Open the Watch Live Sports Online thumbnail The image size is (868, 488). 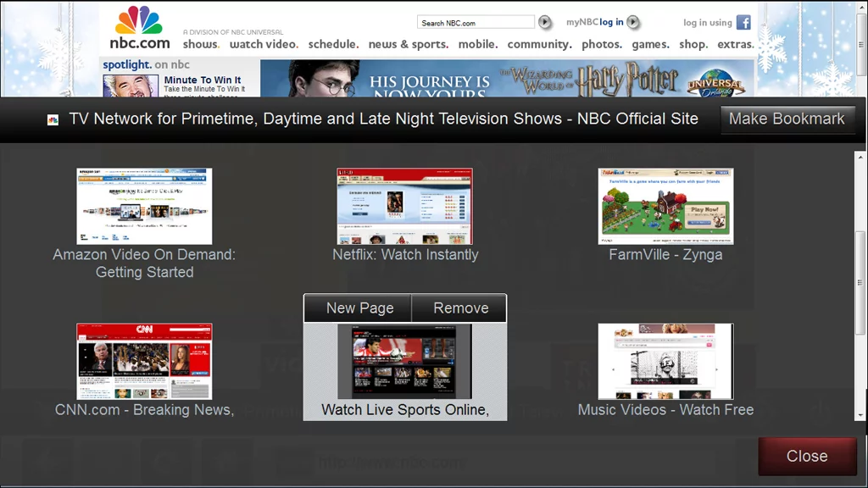click(404, 361)
